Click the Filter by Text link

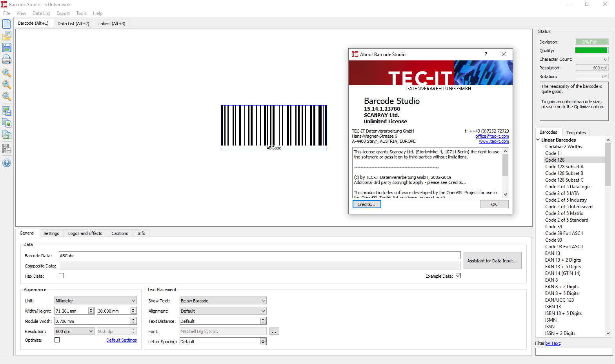click(x=553, y=343)
